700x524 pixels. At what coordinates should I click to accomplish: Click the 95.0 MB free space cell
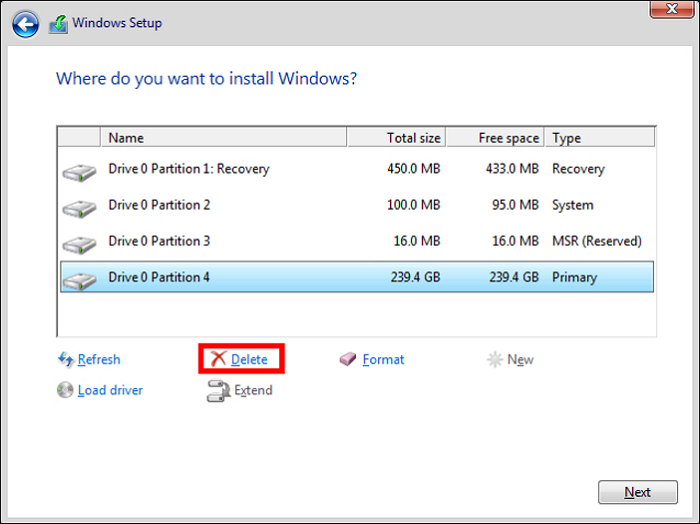(x=515, y=205)
